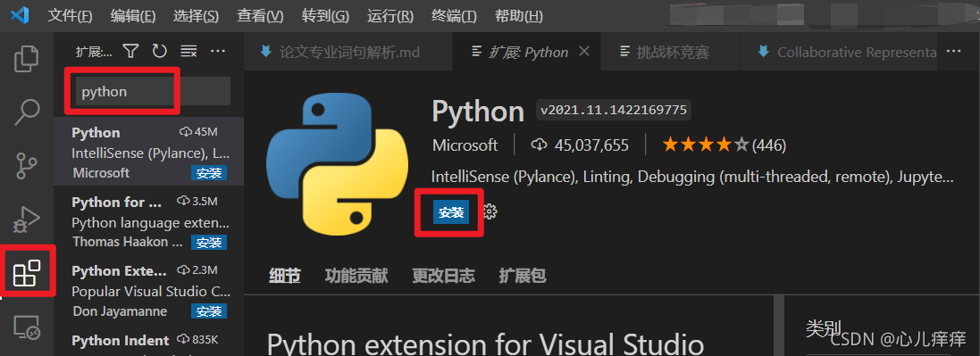Image resolution: width=980 pixels, height=356 pixels.
Task: Open the Search view in activity bar
Action: pyautogui.click(x=27, y=112)
